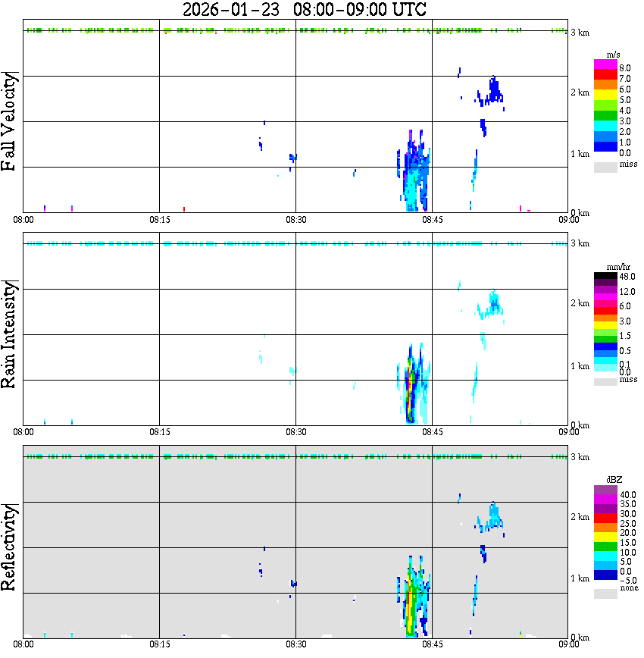The height and width of the screenshot is (658, 644).
Task: Click the magenta swatch in the m/s legend
Action: coord(605,64)
